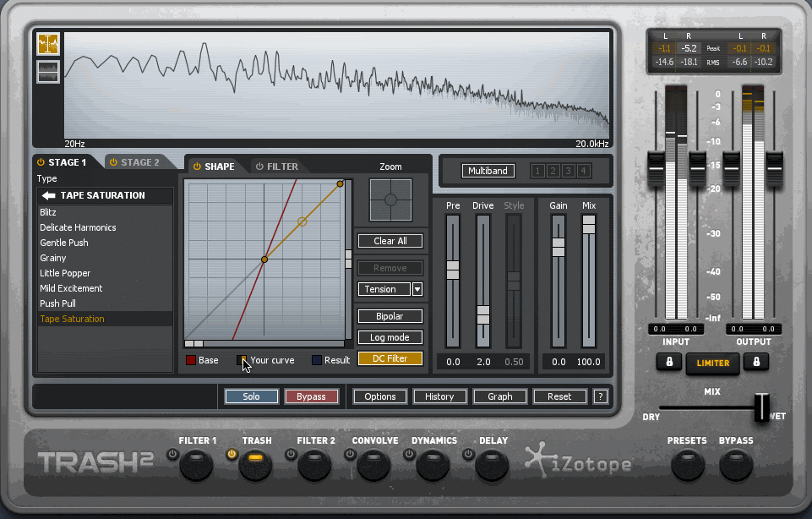The image size is (812, 519).
Task: Click the Remove button
Action: [390, 268]
